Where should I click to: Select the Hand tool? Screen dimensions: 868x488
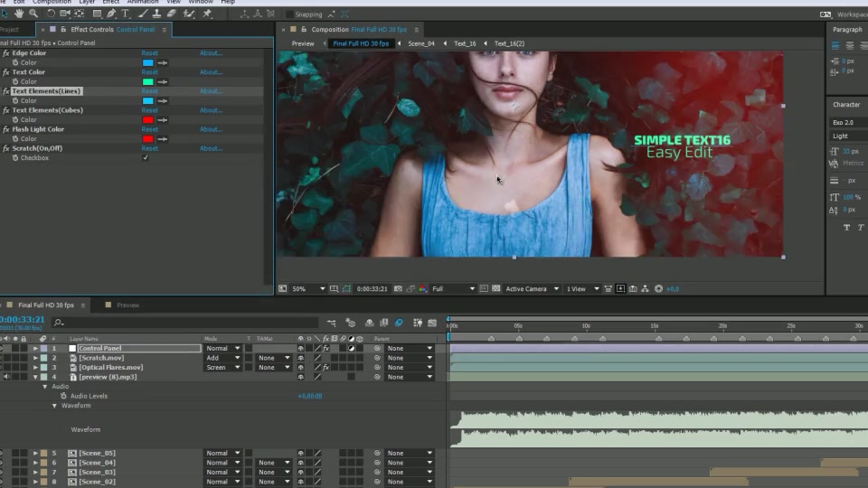click(19, 14)
